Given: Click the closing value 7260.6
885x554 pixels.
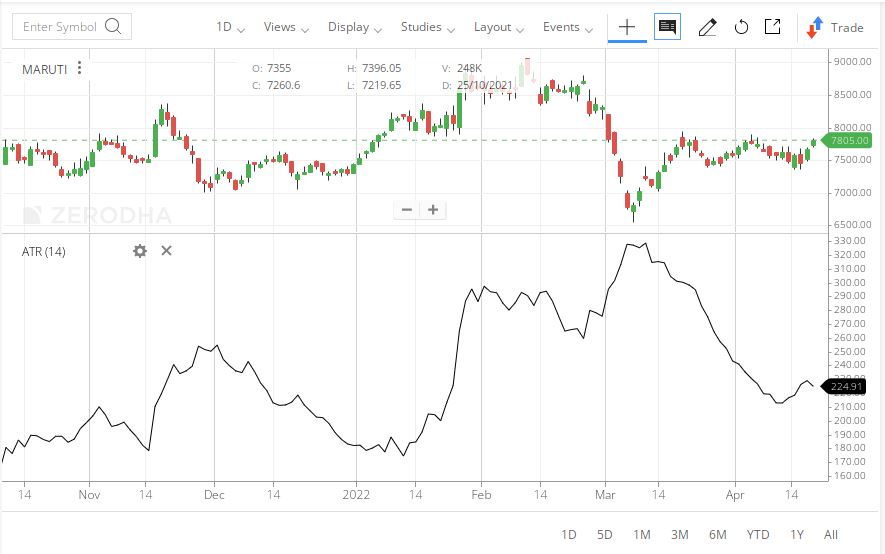Looking at the screenshot, I should 283,85.
